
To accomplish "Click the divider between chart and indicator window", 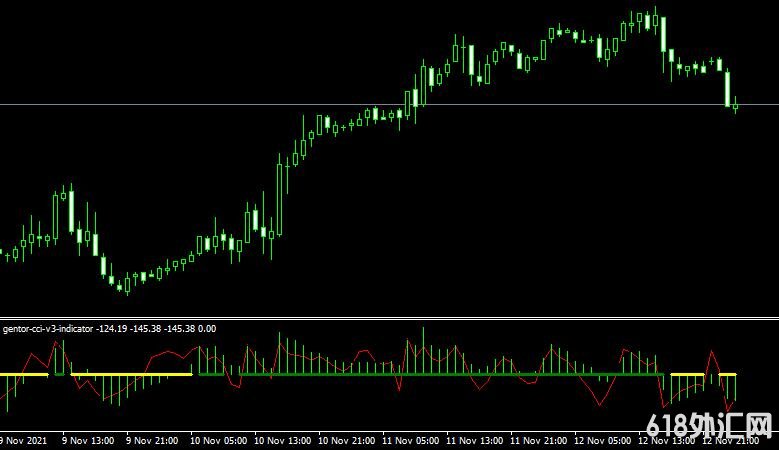I will click(x=389, y=318).
